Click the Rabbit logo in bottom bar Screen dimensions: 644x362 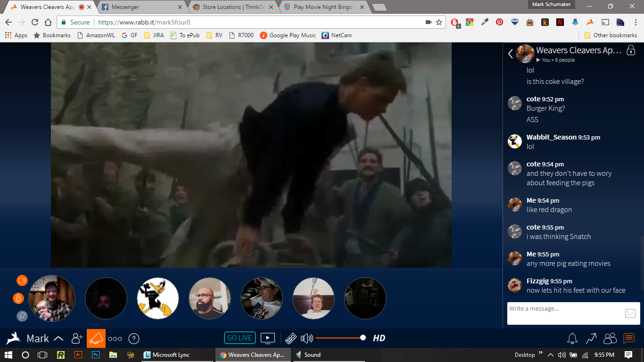click(13, 338)
